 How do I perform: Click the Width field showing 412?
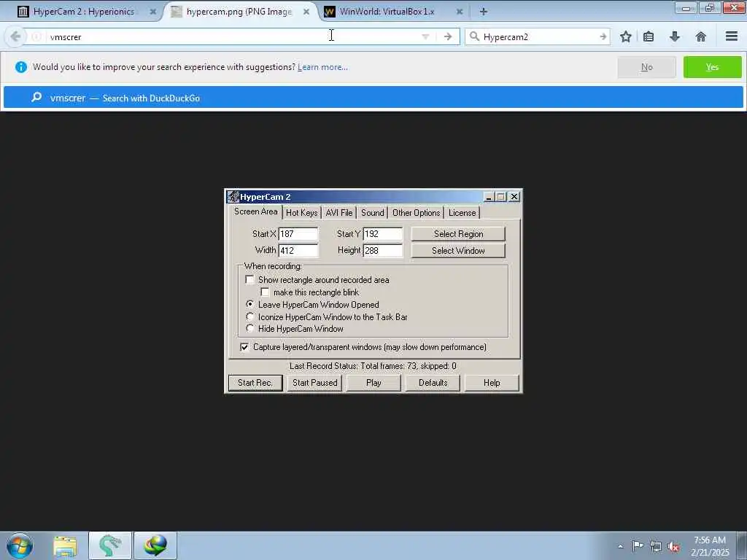click(x=298, y=251)
